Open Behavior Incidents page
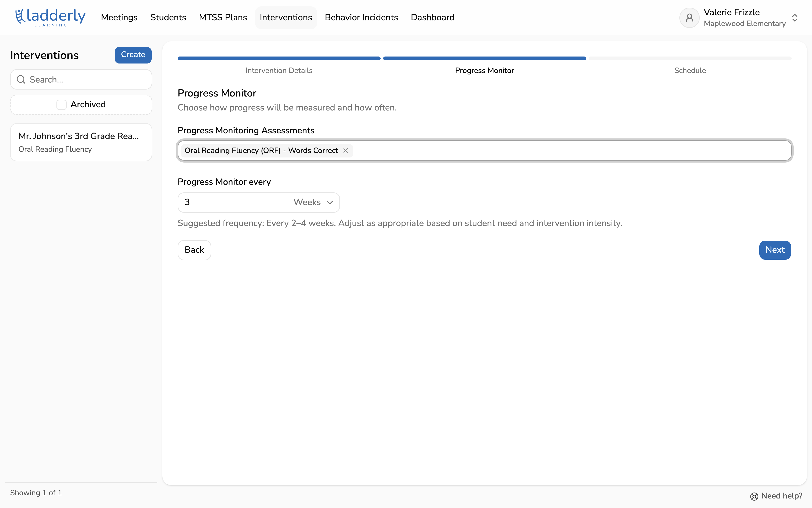 (x=361, y=18)
